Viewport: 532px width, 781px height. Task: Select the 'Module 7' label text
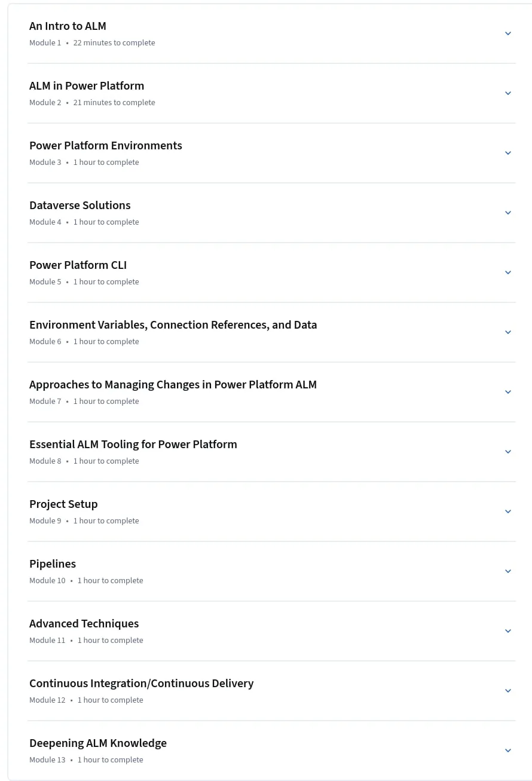[45, 402]
